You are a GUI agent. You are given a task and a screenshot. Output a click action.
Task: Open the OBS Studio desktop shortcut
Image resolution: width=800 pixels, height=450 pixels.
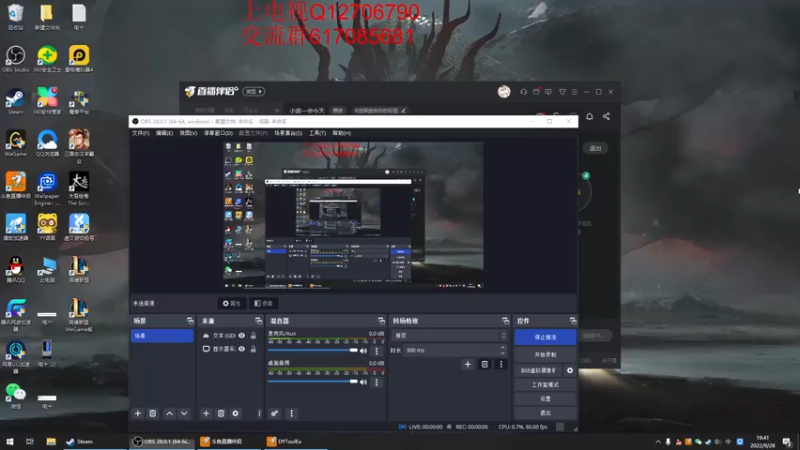(x=15, y=59)
